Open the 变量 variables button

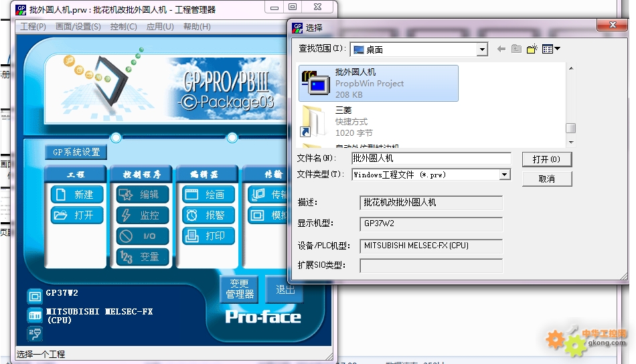point(143,256)
